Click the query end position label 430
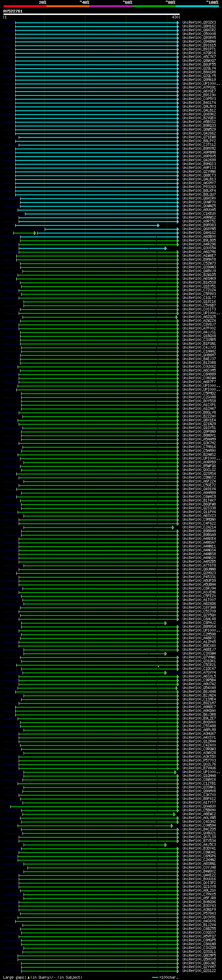Image resolution: width=222 pixels, height=980 pixels. pyautogui.click(x=175, y=17)
